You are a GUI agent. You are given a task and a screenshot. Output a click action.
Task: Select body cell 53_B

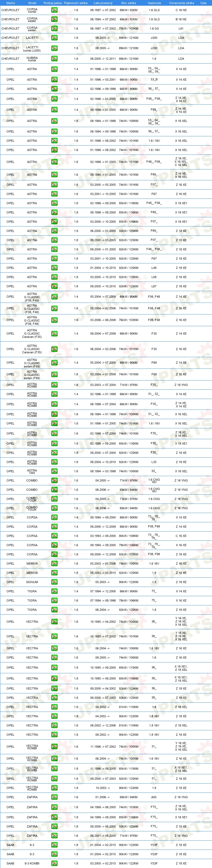pyautogui.click(x=154, y=80)
